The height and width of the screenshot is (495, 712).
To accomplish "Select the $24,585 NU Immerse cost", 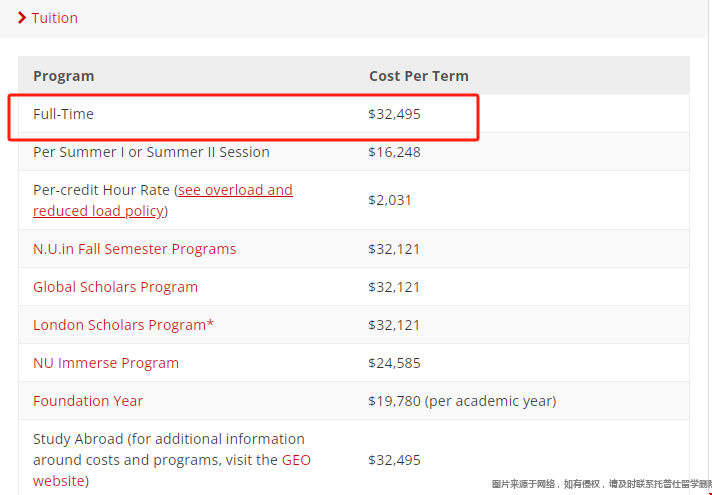I will 394,363.
